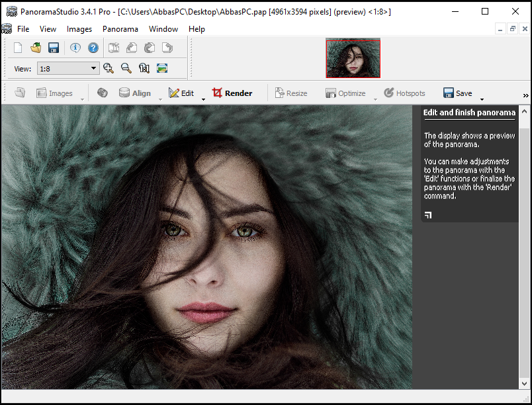This screenshot has width=532, height=405.
Task: Collapse the help panel with the corner arrow
Action: pos(428,215)
